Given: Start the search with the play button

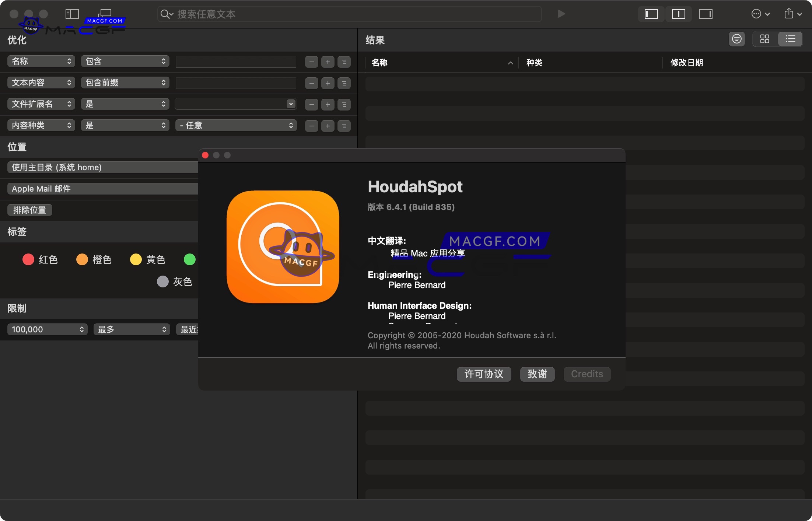Looking at the screenshot, I should click(560, 14).
